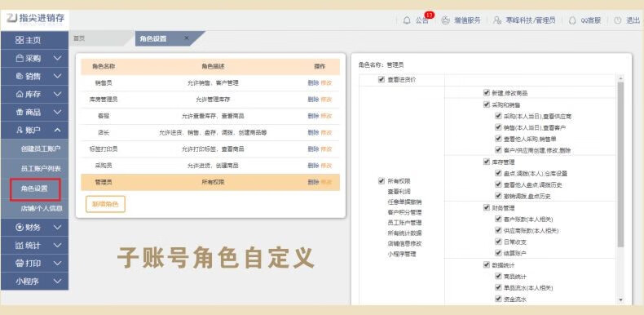Viewport: 644px width, 315px height.
Task: Expand the 库存 menu chevron
Action: click(58, 94)
